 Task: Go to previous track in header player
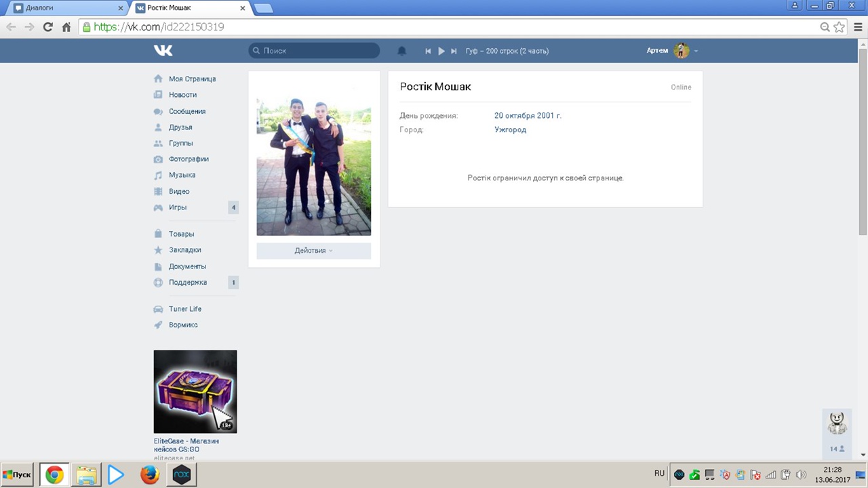(428, 51)
